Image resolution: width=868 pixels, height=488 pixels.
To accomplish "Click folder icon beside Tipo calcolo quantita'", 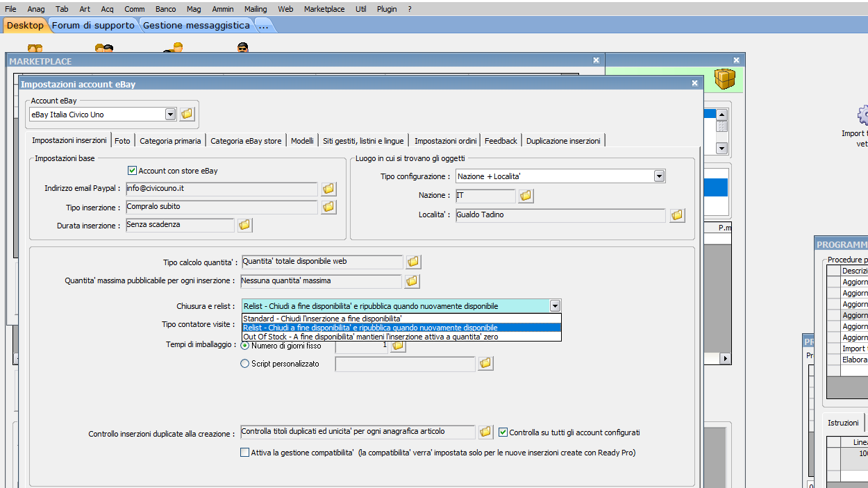I will (413, 262).
